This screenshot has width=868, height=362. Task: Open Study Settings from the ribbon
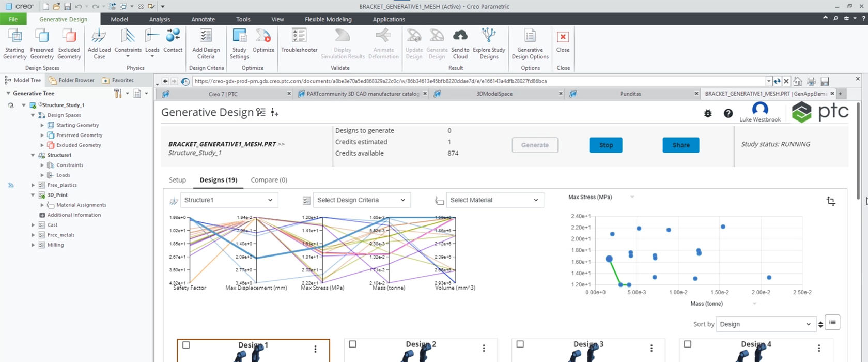(x=239, y=43)
